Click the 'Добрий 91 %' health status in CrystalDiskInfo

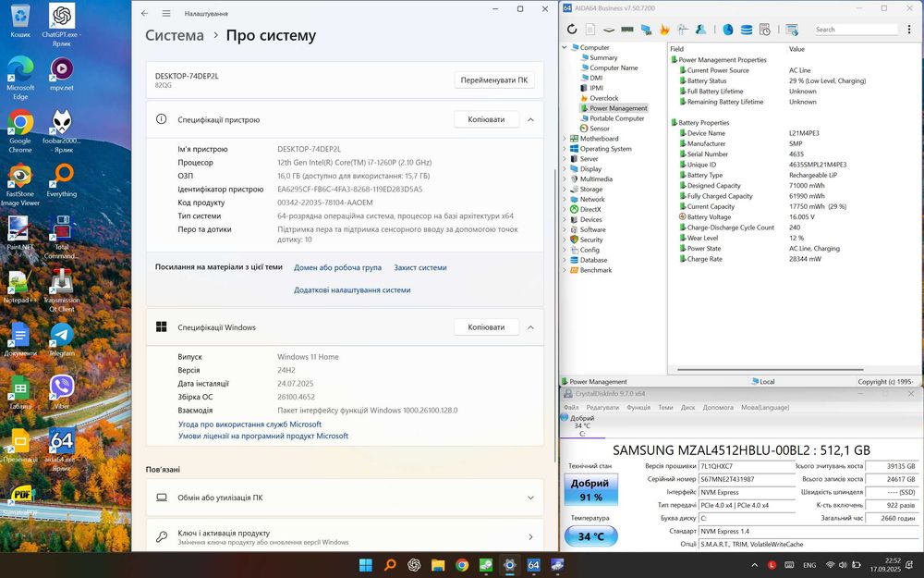[x=590, y=489]
